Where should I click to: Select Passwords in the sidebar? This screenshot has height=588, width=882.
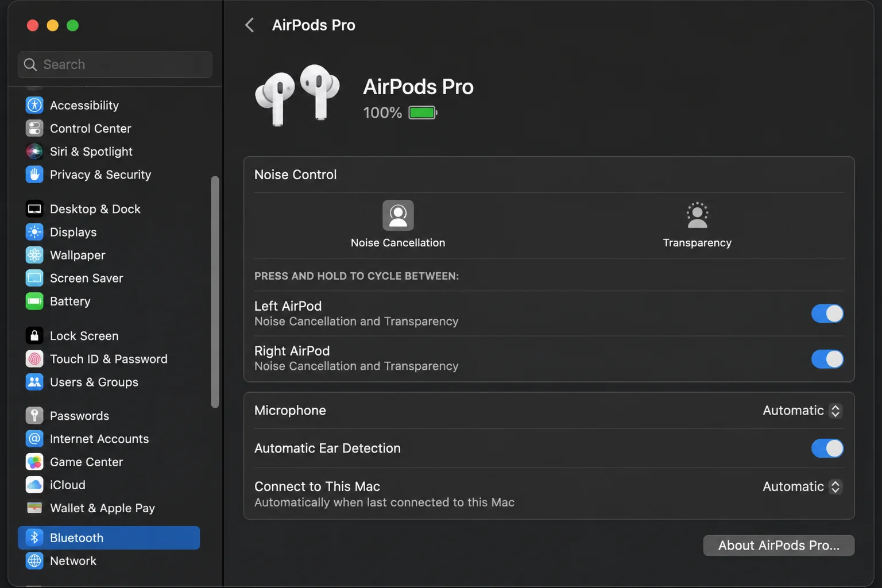pyautogui.click(x=109, y=415)
